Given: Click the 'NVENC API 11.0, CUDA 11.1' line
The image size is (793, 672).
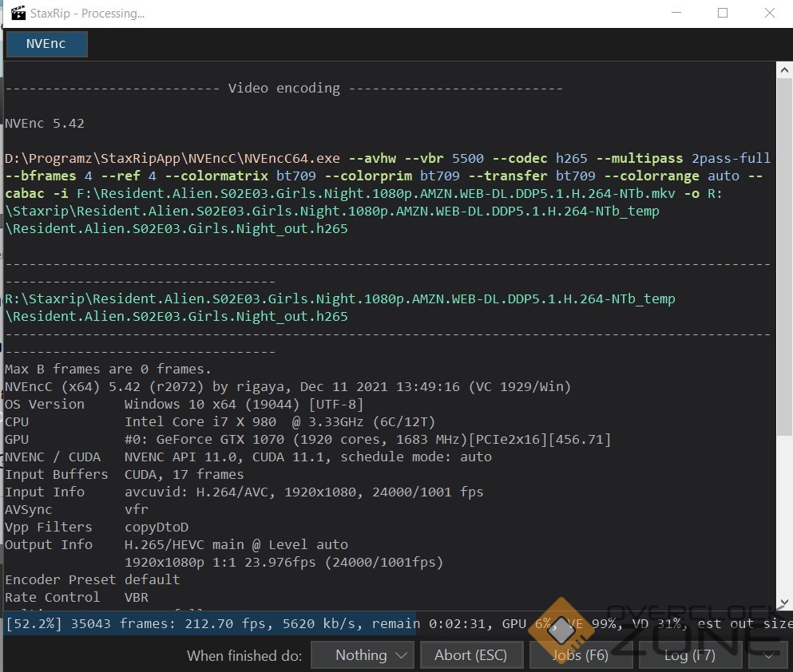Looking at the screenshot, I should [x=248, y=457].
